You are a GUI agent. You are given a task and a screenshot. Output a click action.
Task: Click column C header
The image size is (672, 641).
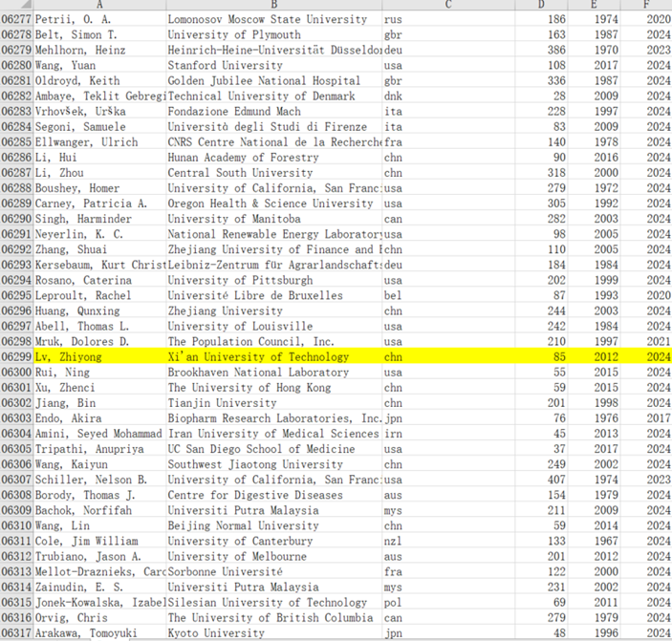447,6
